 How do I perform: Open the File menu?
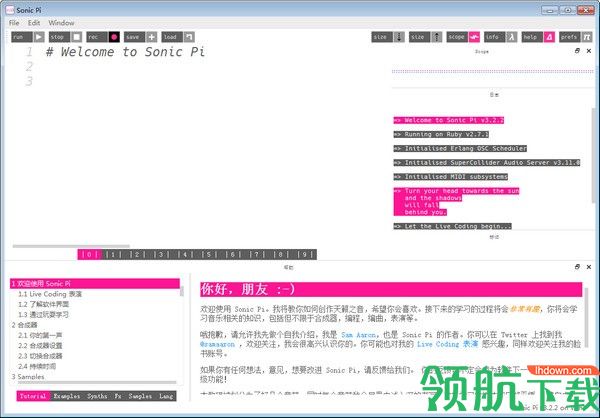pyautogui.click(x=14, y=23)
